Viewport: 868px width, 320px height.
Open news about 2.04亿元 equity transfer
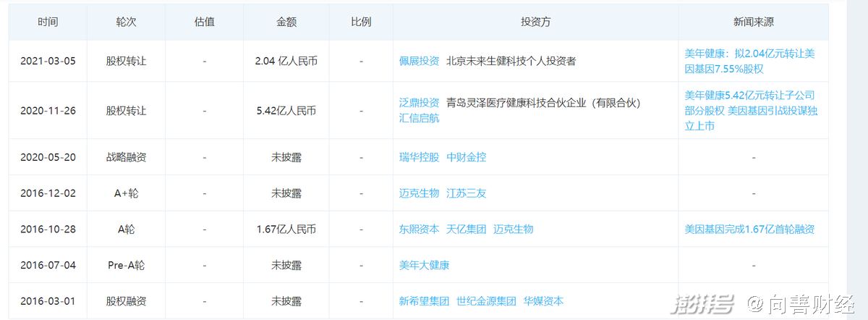pyautogui.click(x=750, y=62)
